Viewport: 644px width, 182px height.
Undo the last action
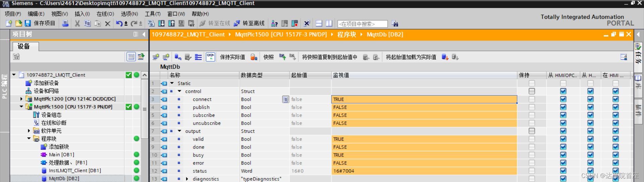[x=119, y=23]
